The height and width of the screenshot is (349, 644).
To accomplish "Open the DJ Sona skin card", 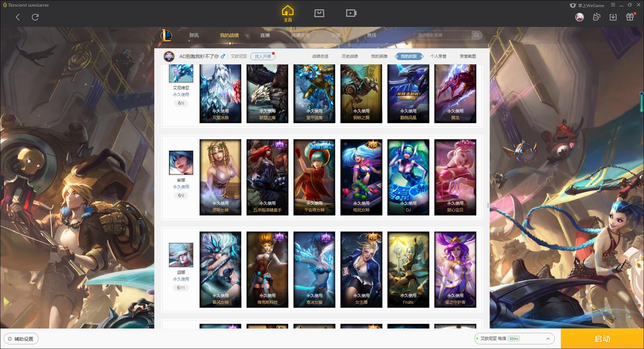I will point(408,177).
